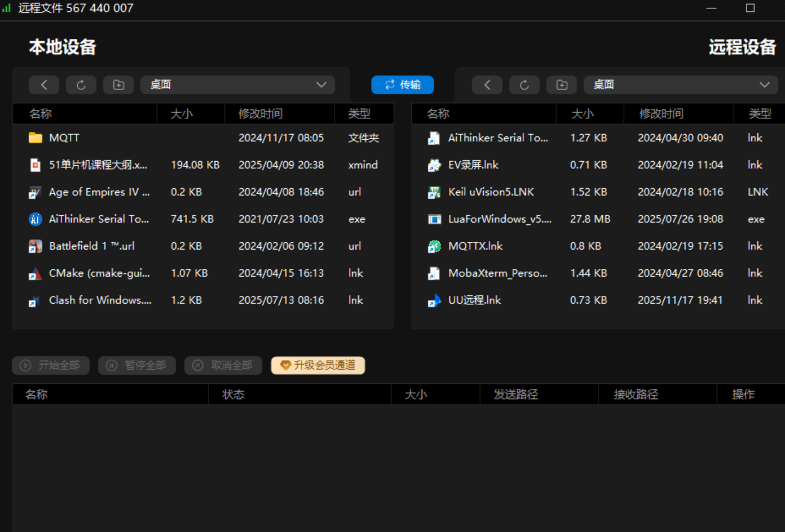
Task: Sort local files by 修改时间 column
Action: pos(260,114)
